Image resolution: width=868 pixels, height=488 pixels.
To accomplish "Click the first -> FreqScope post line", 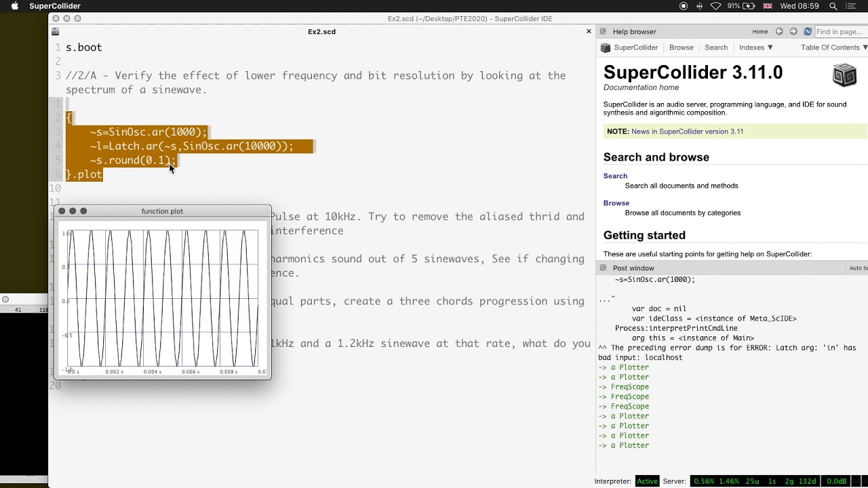I will point(623,387).
